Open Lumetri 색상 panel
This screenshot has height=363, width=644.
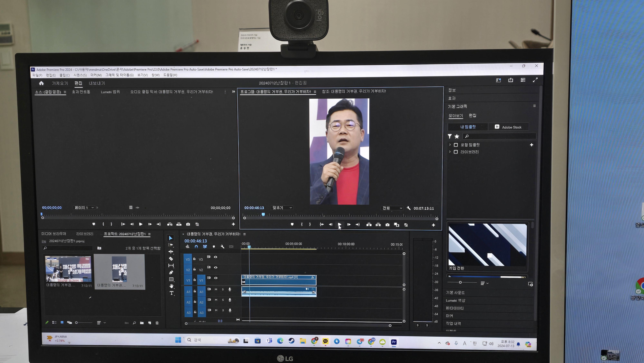[x=455, y=300]
